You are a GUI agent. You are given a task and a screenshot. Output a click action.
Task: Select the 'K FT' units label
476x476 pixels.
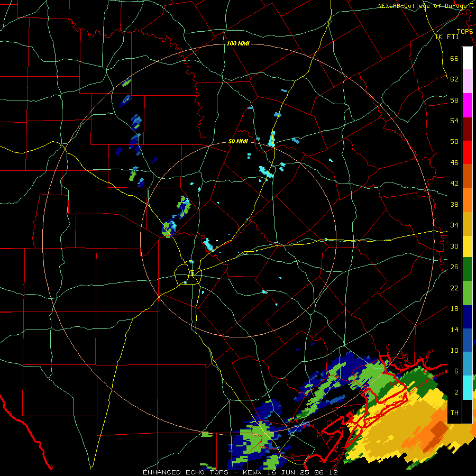click(447, 36)
